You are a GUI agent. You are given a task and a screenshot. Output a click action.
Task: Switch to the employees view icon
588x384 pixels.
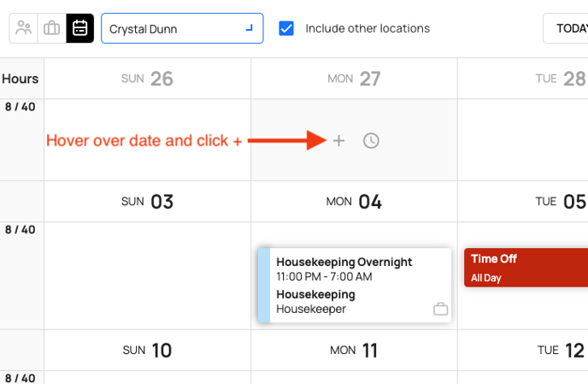click(x=23, y=28)
